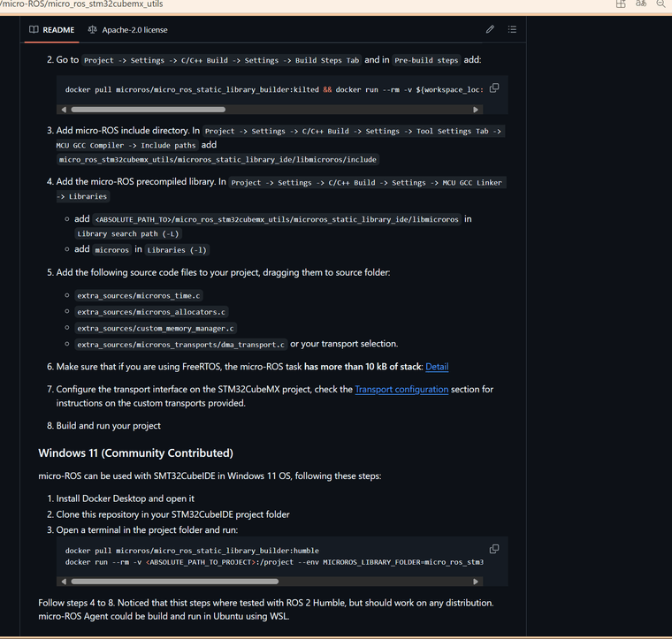
Task: Click the browser translate icon
Action: tap(641, 4)
